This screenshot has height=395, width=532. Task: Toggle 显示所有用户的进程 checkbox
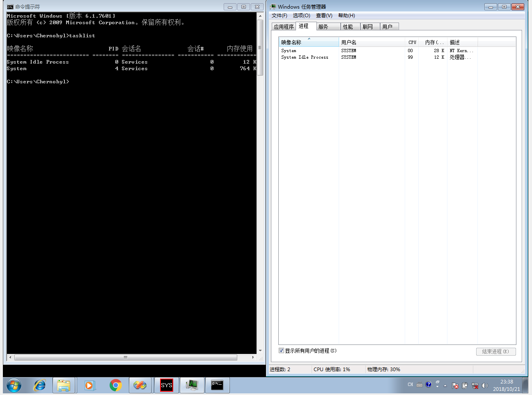281,351
